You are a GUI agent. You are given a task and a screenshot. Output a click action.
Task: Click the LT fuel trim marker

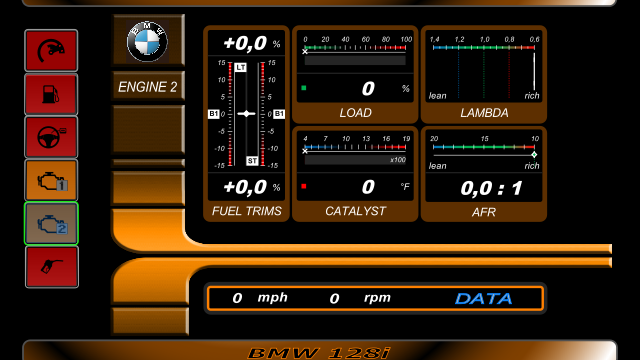pos(240,67)
